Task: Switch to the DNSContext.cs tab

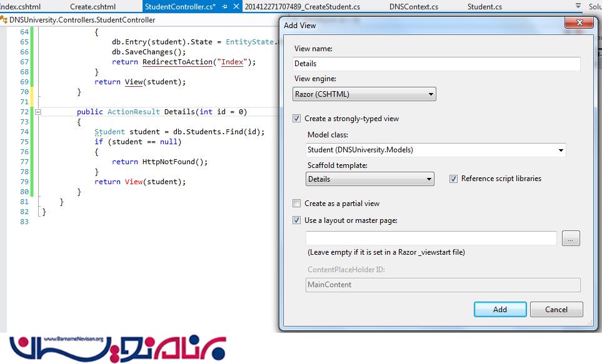Action: (x=413, y=7)
